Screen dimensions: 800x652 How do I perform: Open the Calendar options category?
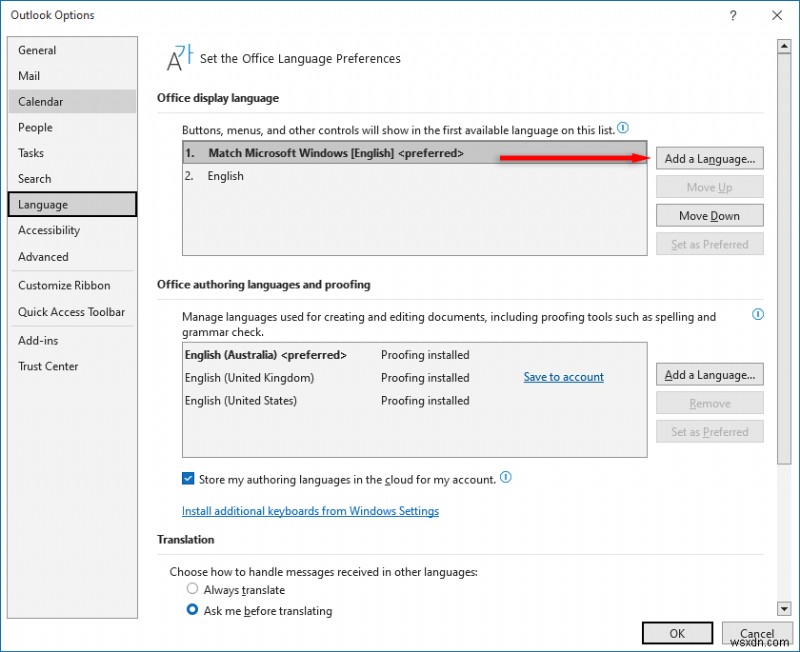point(72,102)
